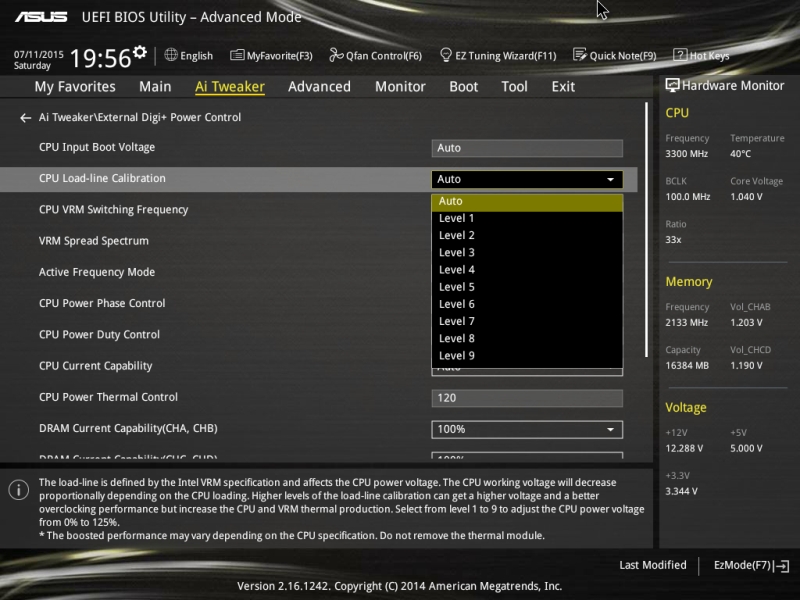Go back using the arrow icon
800x600 pixels.
[x=26, y=118]
